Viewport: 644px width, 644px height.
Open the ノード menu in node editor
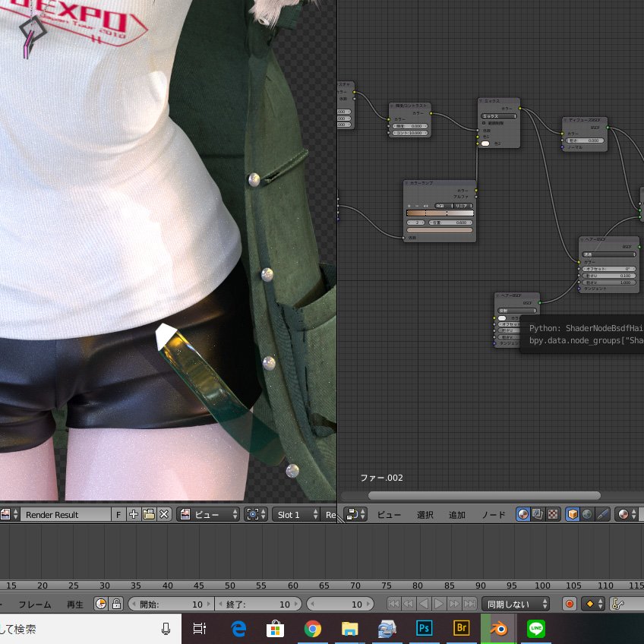(494, 515)
